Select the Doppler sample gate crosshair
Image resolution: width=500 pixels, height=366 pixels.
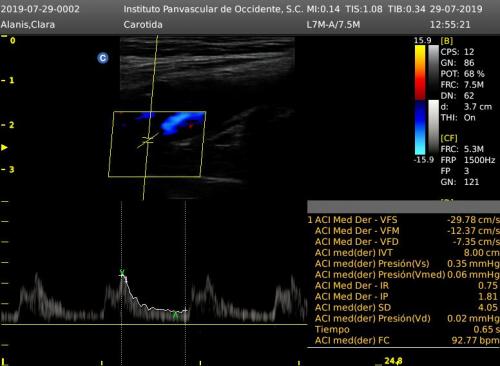148,140
